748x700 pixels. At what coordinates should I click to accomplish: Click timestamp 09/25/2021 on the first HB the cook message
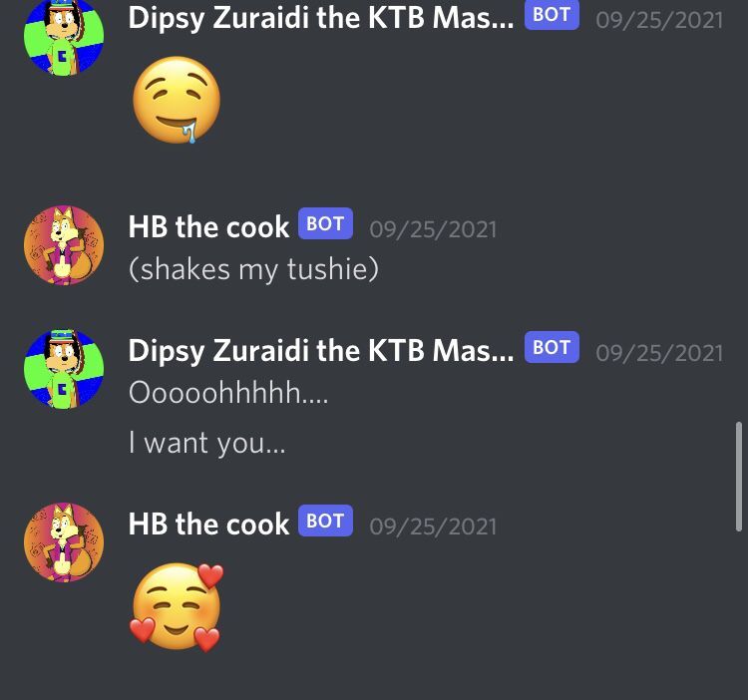coord(433,229)
